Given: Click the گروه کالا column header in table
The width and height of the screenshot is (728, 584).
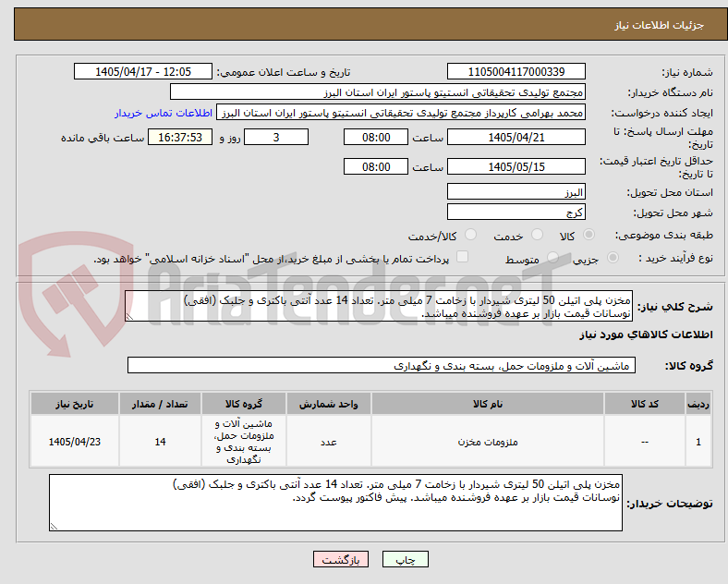Looking at the screenshot, I should click(x=244, y=404).
